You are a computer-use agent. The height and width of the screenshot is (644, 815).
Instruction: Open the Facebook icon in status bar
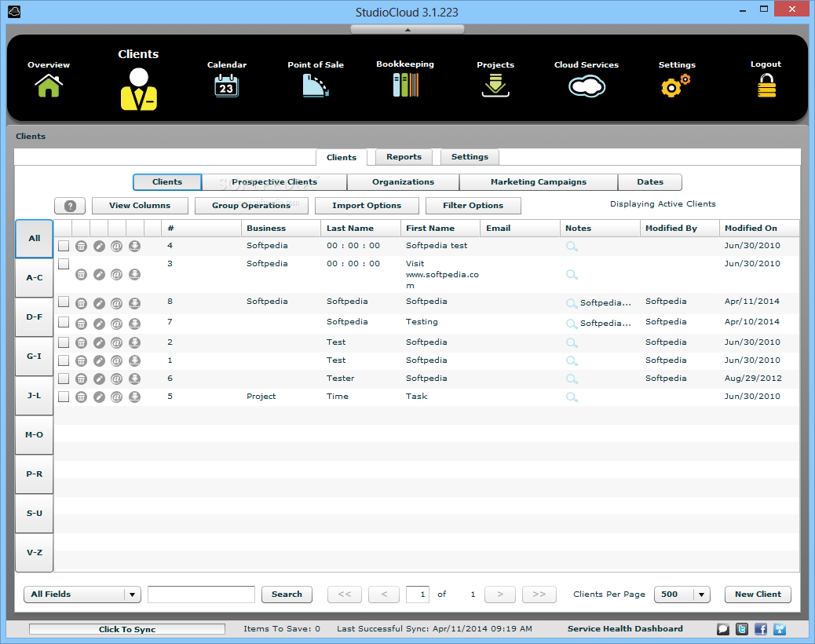[x=760, y=629]
